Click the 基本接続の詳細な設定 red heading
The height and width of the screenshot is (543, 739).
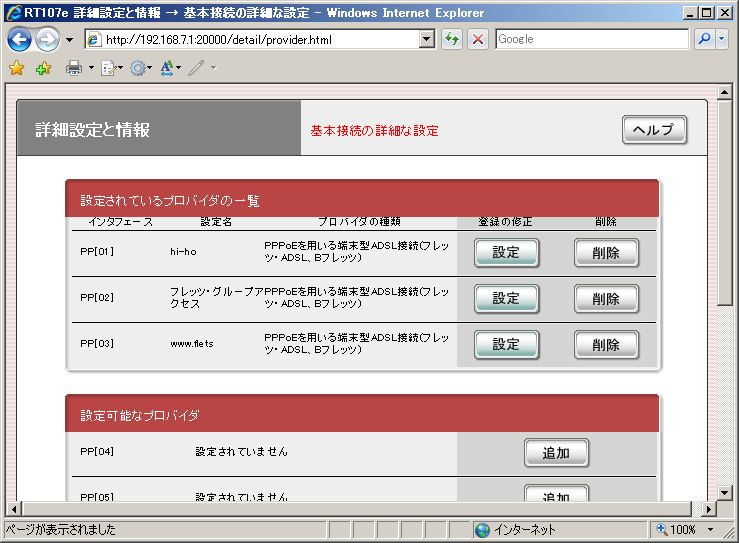click(374, 131)
